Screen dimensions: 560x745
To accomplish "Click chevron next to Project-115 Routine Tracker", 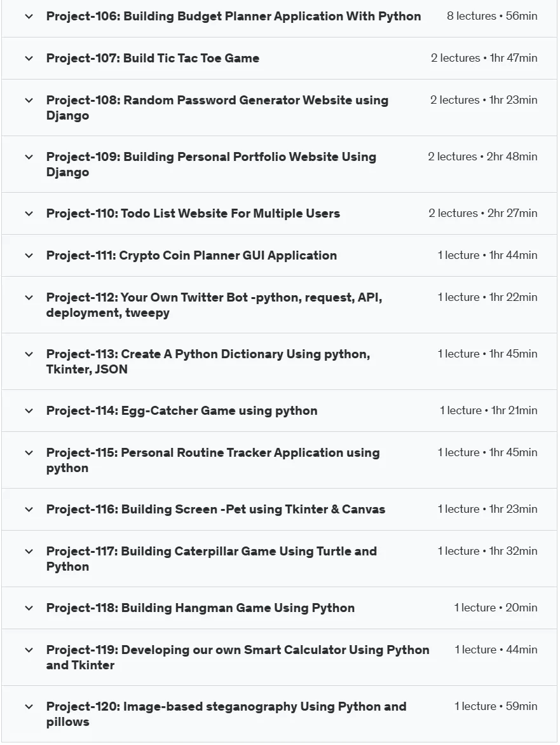I will tap(29, 453).
